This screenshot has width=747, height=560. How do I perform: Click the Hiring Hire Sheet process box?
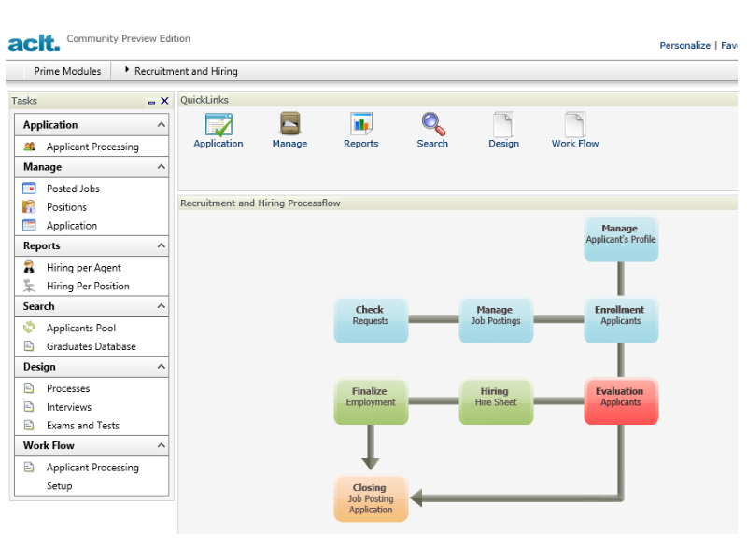(496, 401)
